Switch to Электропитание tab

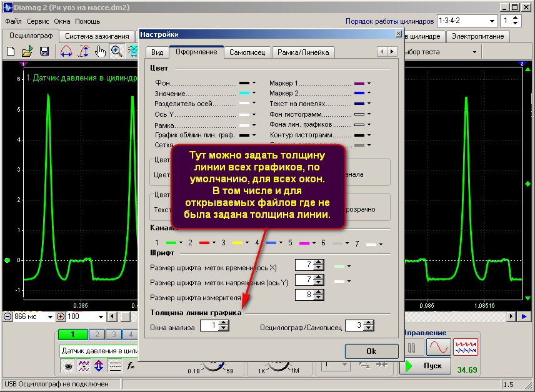pos(477,36)
